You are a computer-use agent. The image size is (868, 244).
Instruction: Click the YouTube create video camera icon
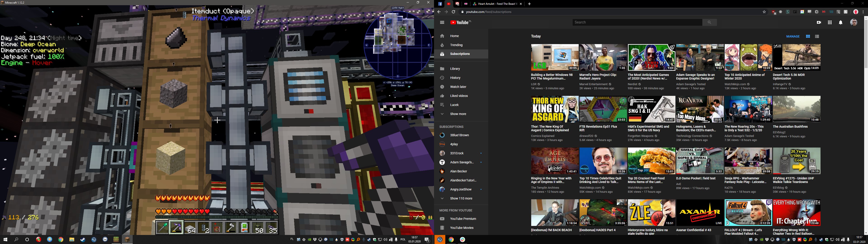(819, 23)
